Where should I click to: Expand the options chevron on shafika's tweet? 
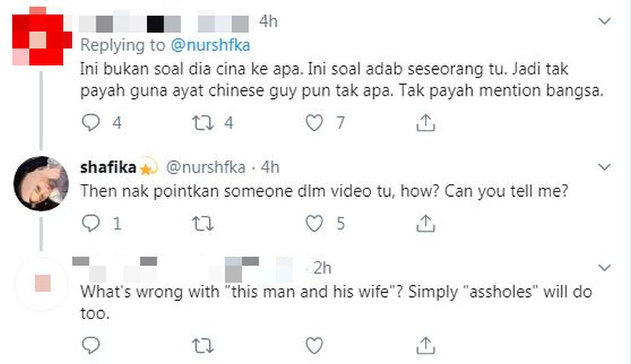[x=604, y=166]
